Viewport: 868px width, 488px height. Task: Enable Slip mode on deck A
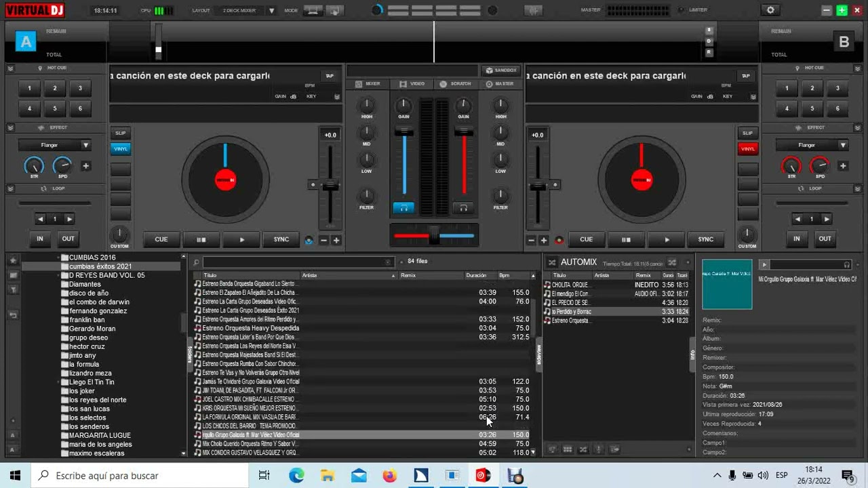click(x=121, y=133)
